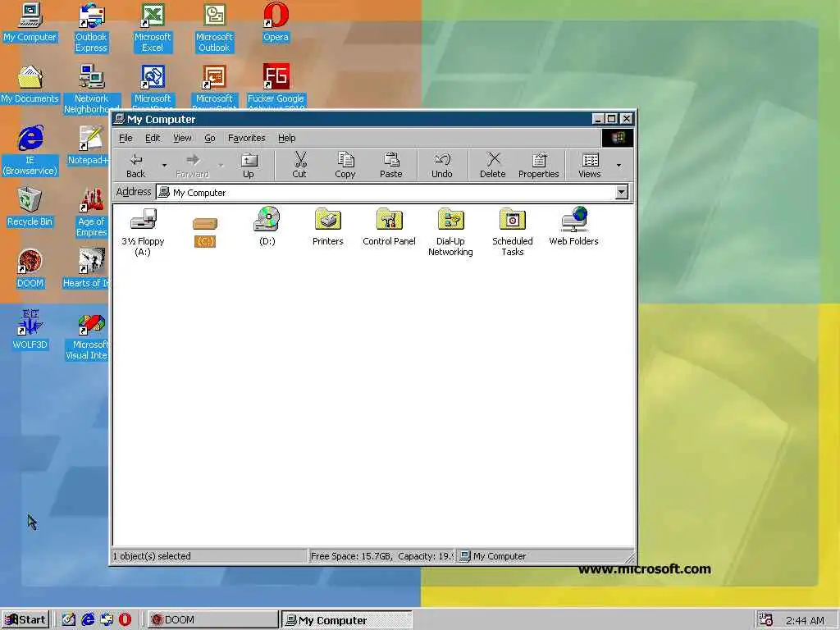Click the status text '1 object(s) selected'
The width and height of the screenshot is (840, 630).
pyautogui.click(x=152, y=556)
